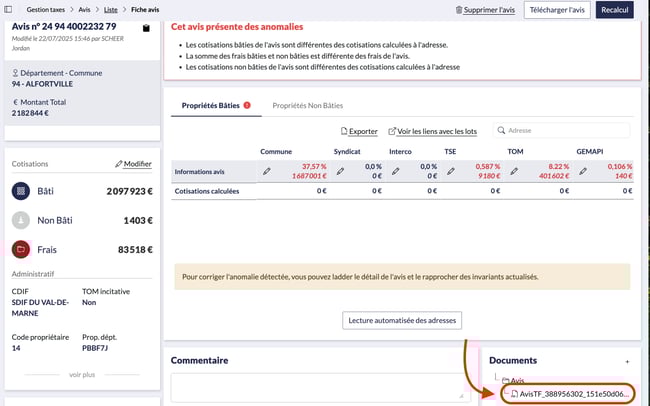Click Supprimer l'avis link
This screenshot has width=650, height=406.
coord(484,9)
